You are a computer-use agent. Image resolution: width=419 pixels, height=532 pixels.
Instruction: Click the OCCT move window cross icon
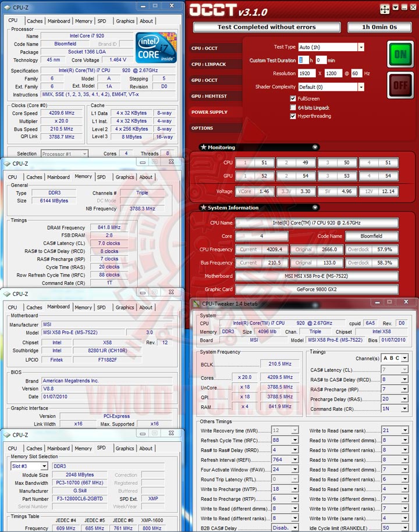click(x=385, y=9)
